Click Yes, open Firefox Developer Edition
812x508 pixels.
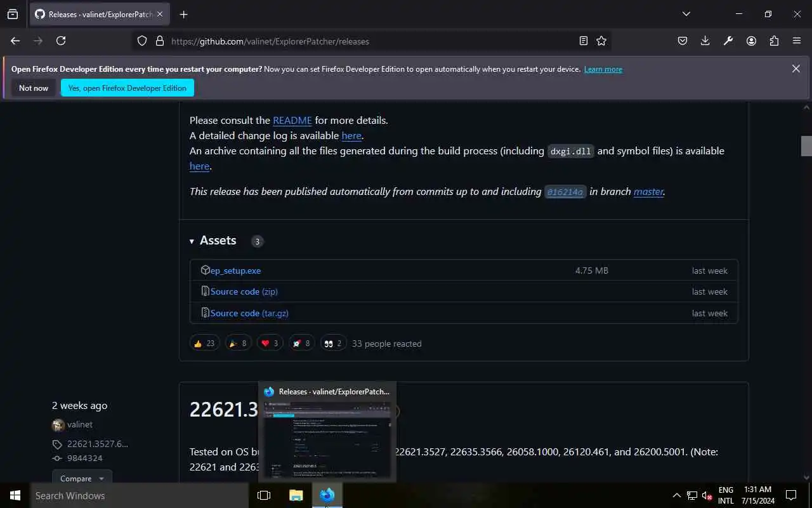point(128,88)
